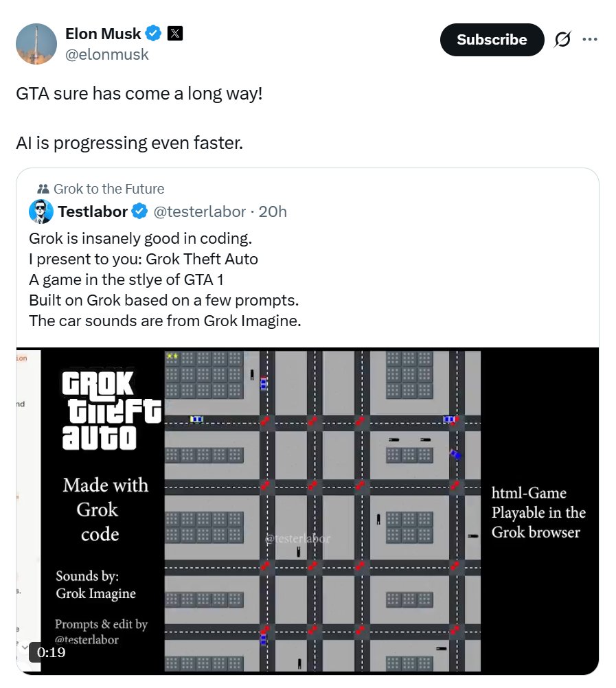Viewport: 616px width, 688px height.
Task: Click the Subscribe button
Action: coord(492,40)
